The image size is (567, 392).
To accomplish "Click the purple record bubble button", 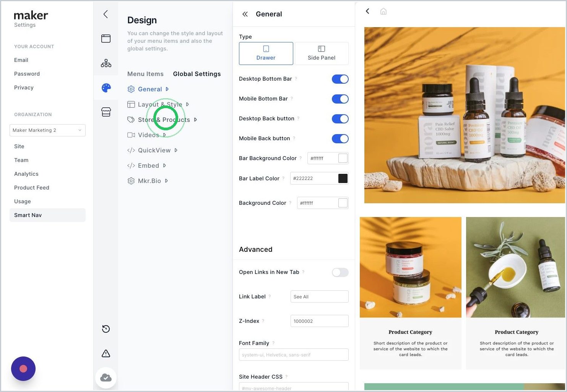I will tap(23, 369).
